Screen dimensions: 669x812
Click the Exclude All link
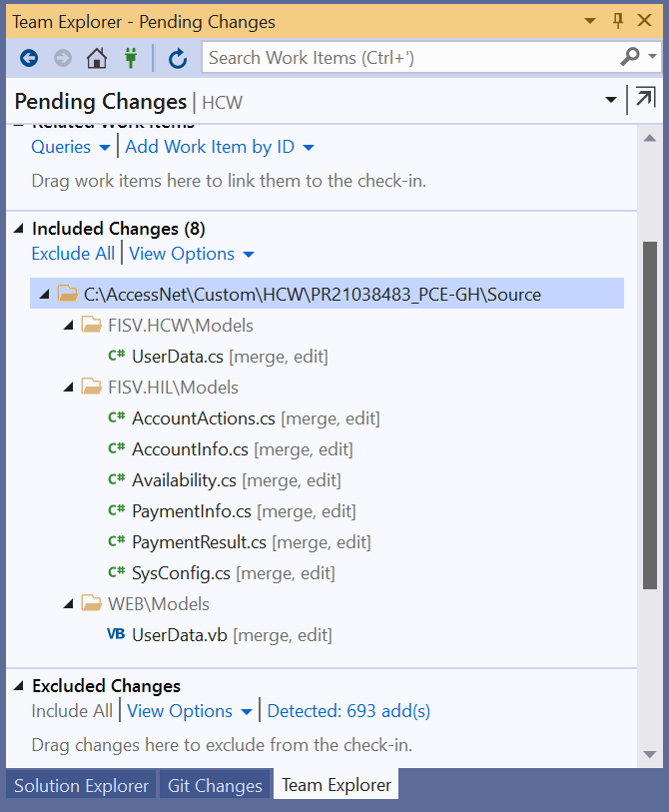[73, 254]
